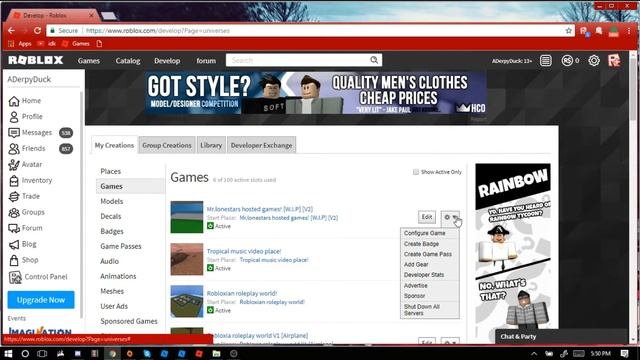Open Cortana search circle on taskbar
The image size is (640, 360).
(25, 353)
